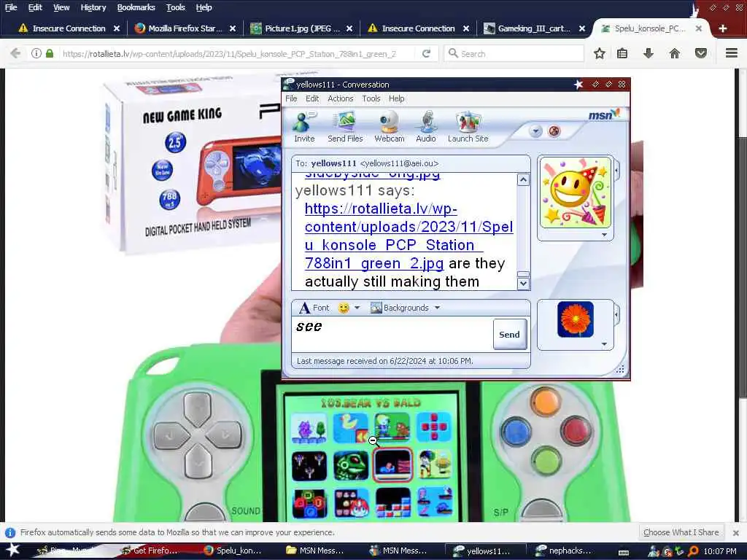Expand the emoticon dropdown arrow
The image size is (747, 560).
click(x=357, y=308)
